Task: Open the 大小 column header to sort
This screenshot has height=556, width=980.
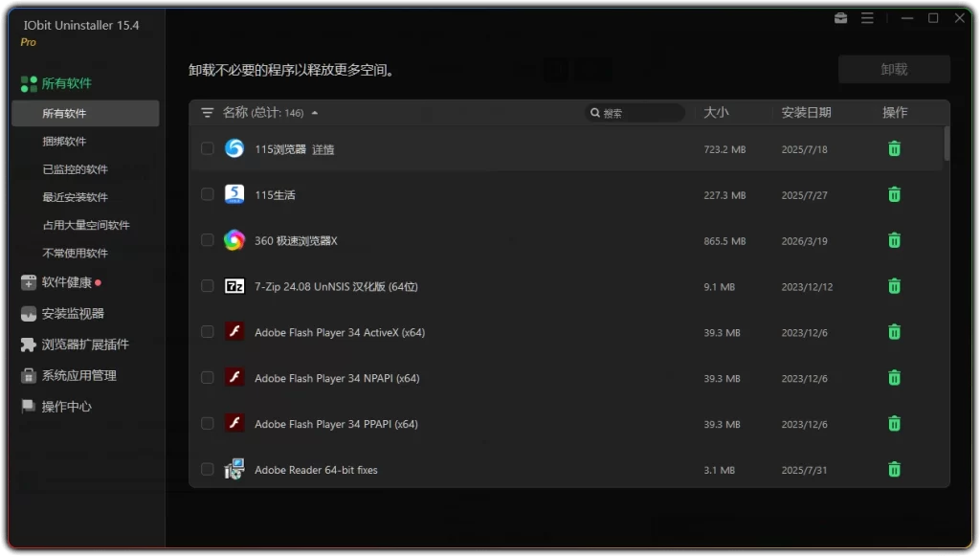Action: tap(718, 112)
